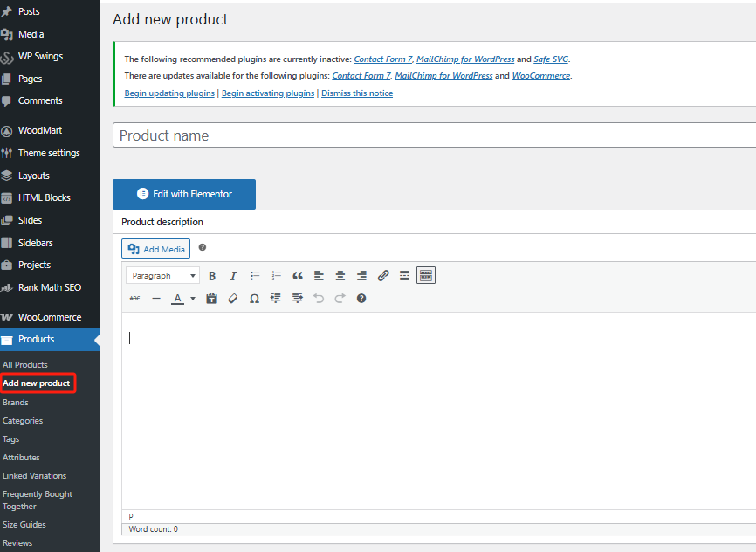
Task: Click the paste as text clipboard icon
Action: (x=211, y=299)
